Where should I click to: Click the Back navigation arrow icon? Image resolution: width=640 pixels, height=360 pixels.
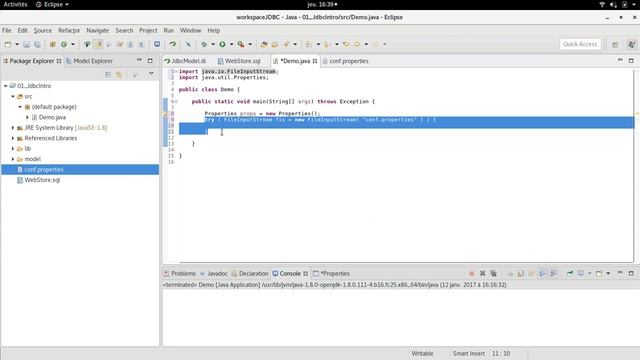[x=358, y=44]
